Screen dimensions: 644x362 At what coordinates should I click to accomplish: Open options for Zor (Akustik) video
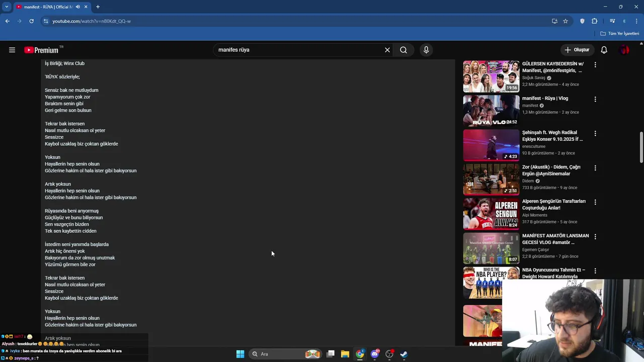tap(595, 168)
